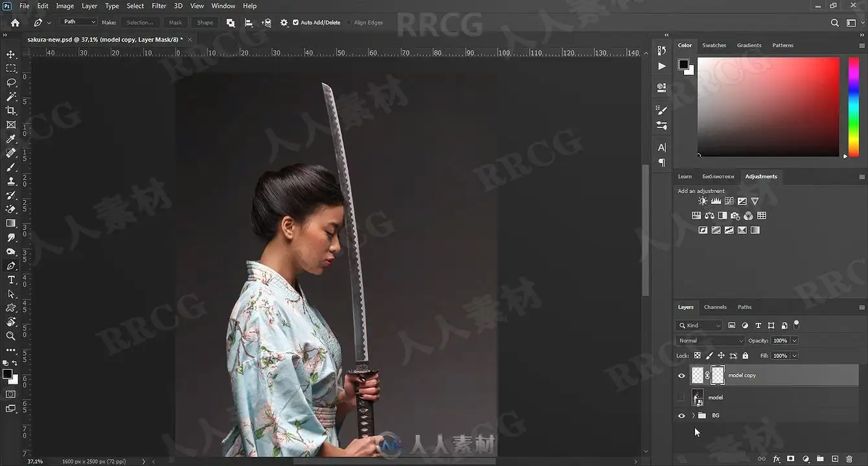Viewport: 868px width, 466px height.
Task: Add Photo Filter adjustment
Action: click(735, 216)
